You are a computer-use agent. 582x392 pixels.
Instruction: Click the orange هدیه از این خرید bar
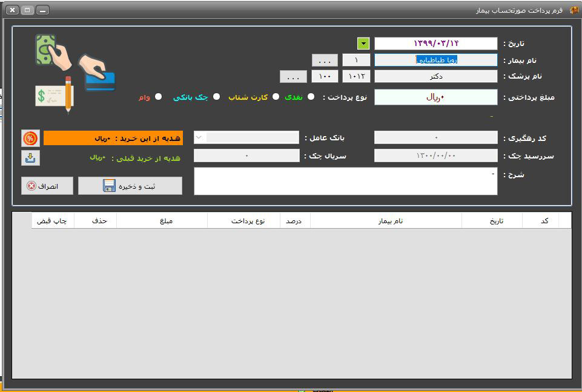pos(113,139)
